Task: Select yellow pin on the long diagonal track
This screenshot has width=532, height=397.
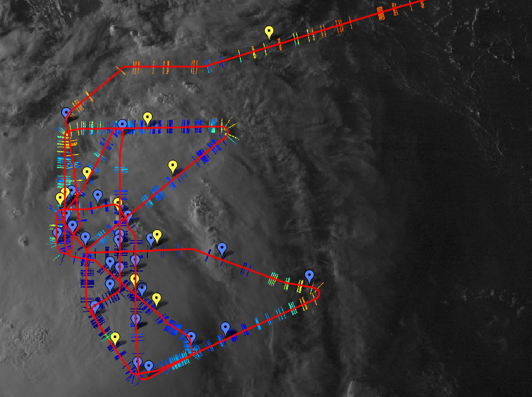Action: coord(172,166)
